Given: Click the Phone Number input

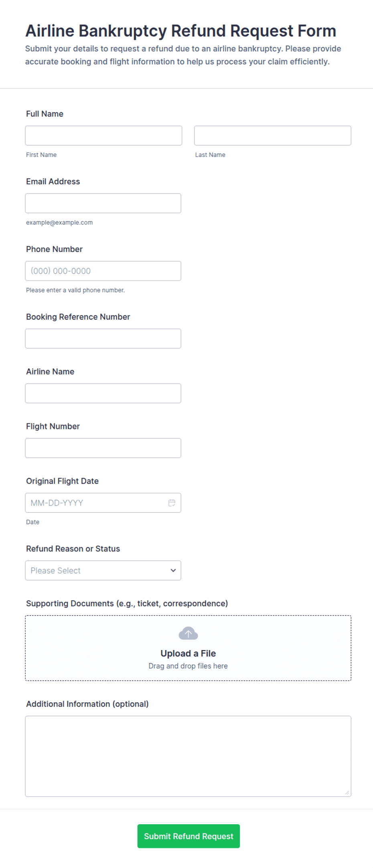Looking at the screenshot, I should coord(103,271).
